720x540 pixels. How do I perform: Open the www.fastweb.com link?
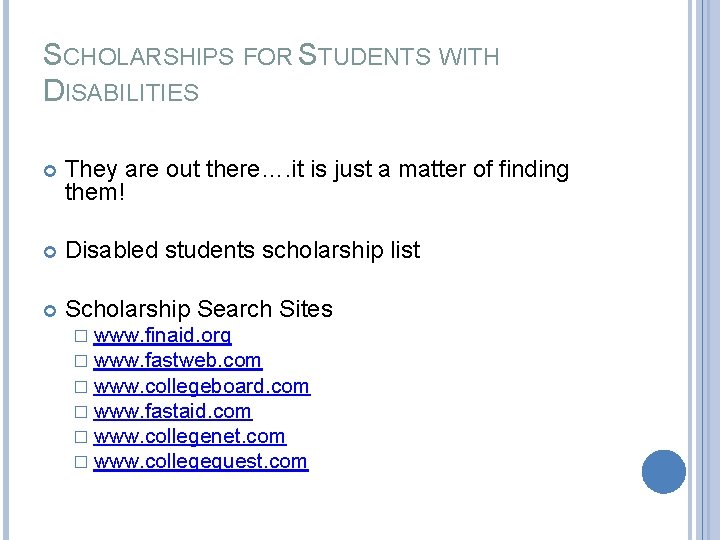[177, 360]
